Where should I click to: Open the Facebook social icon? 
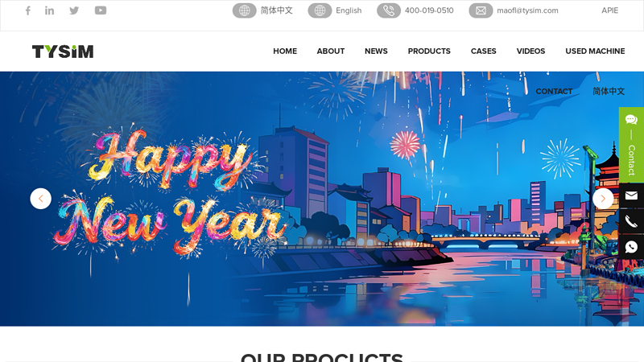(27, 10)
